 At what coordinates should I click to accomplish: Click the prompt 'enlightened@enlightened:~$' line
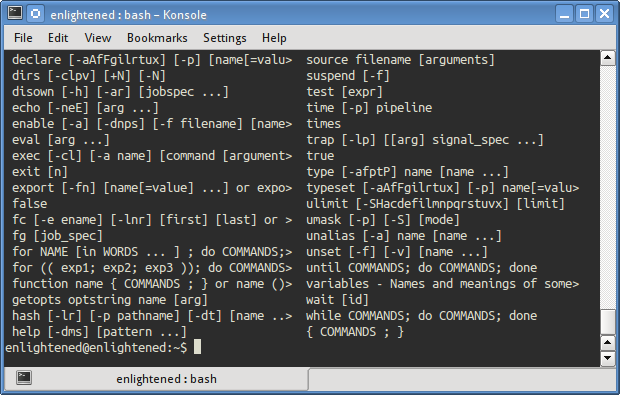96,348
